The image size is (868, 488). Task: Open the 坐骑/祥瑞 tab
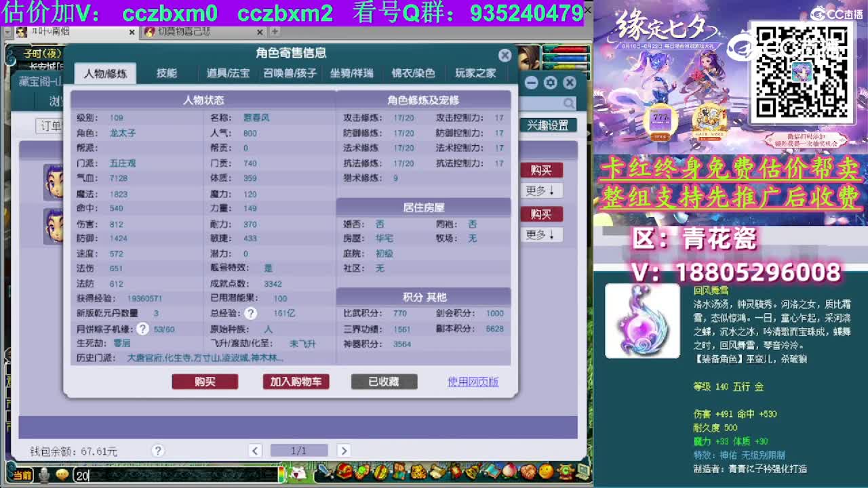pyautogui.click(x=351, y=73)
